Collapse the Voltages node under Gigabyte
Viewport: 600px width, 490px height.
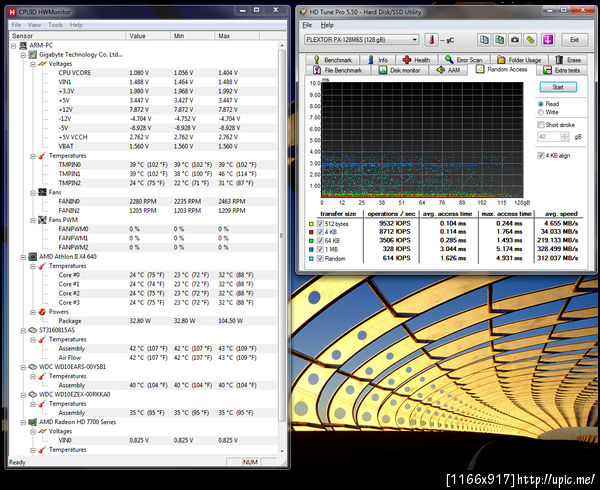(33, 64)
